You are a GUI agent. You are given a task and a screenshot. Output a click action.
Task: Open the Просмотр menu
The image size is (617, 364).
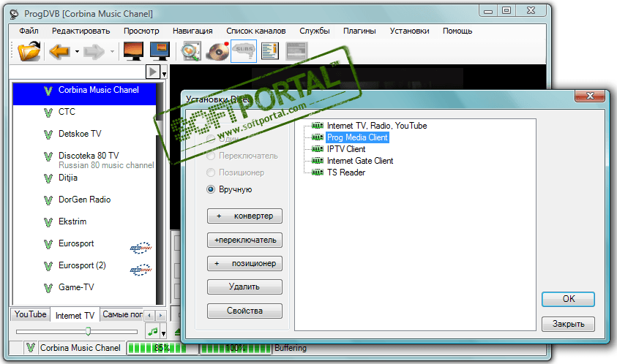point(141,31)
